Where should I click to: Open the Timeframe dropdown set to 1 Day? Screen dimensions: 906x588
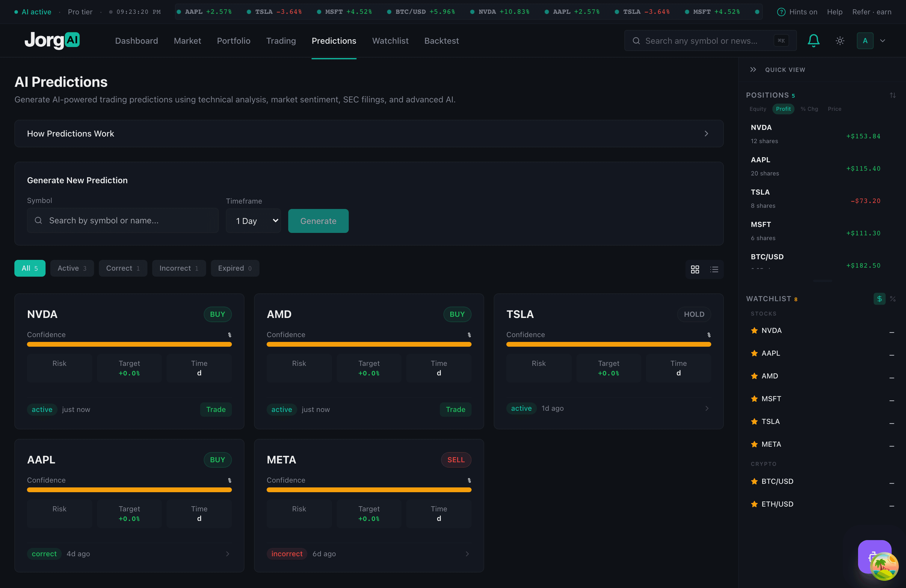pyautogui.click(x=253, y=221)
